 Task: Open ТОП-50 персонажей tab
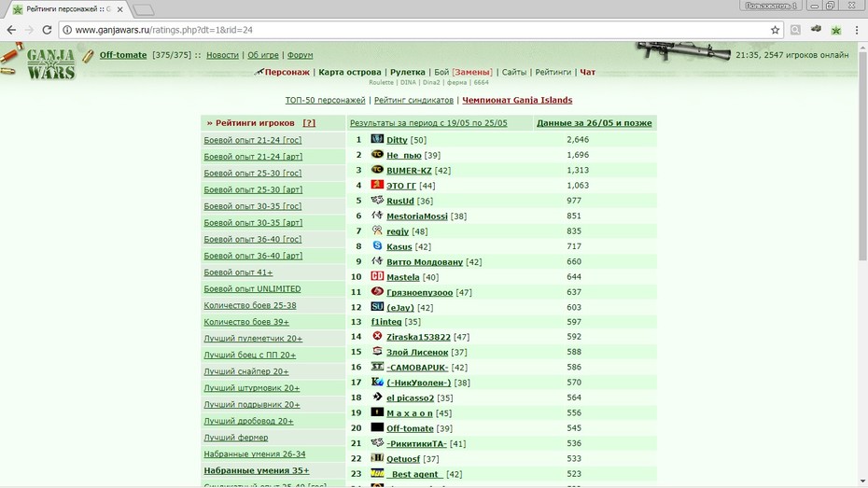tap(325, 100)
